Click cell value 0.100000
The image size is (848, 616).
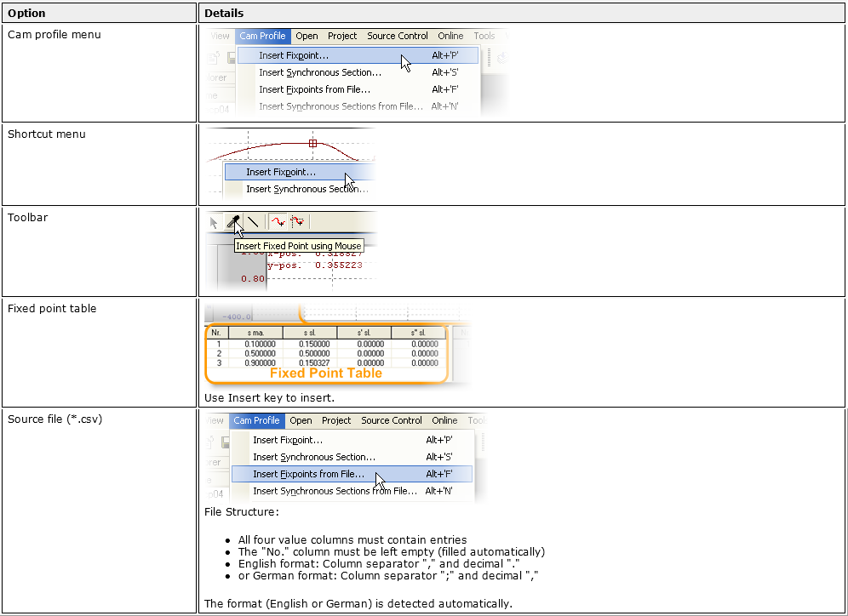(x=260, y=344)
